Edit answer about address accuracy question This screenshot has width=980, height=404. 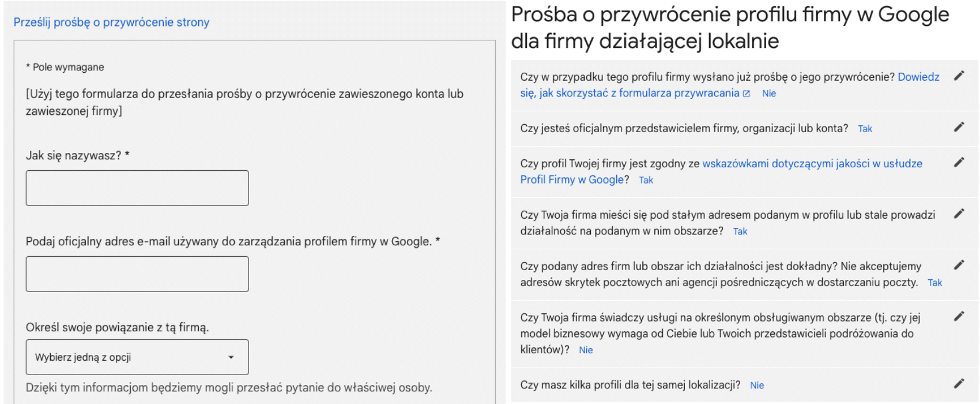(x=959, y=265)
